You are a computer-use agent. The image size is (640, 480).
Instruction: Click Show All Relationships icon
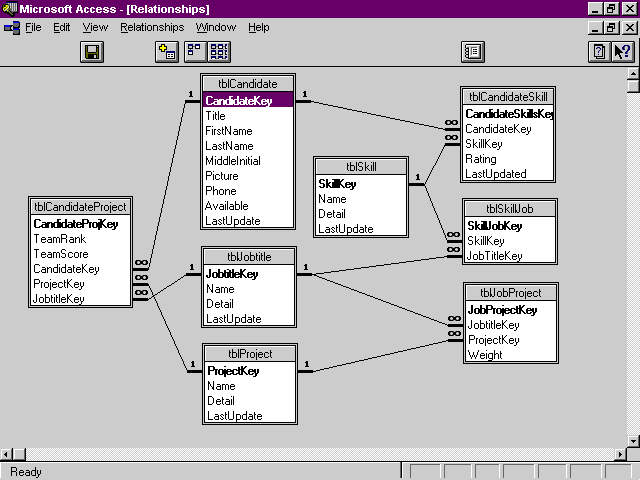pyautogui.click(x=219, y=52)
